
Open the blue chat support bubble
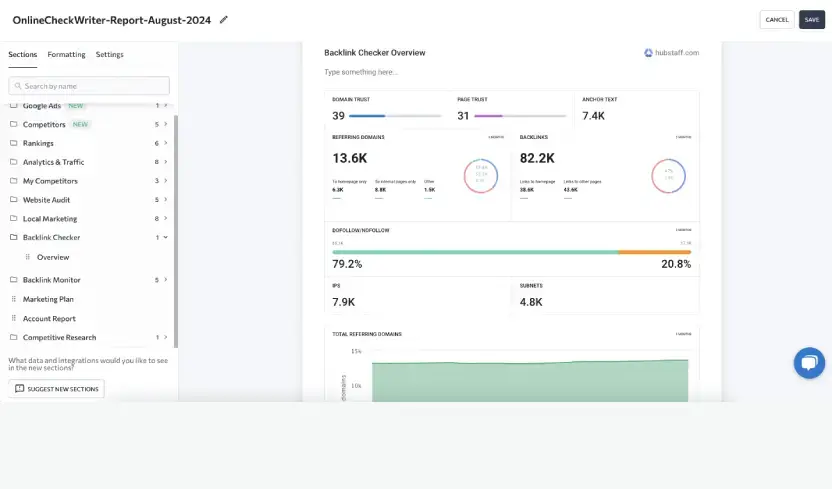tap(809, 363)
